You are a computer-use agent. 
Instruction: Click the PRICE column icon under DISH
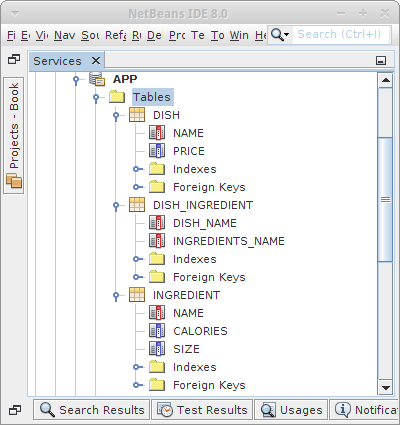pos(157,151)
